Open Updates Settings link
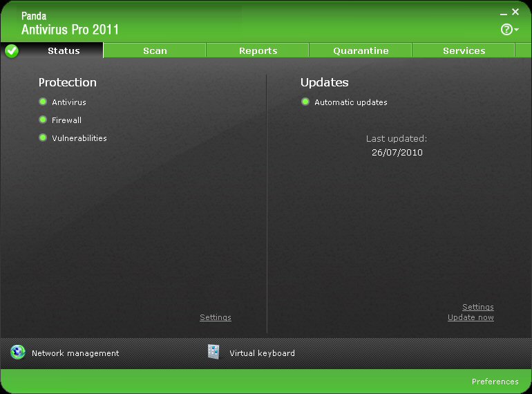Image resolution: width=532 pixels, height=394 pixels. 477,307
